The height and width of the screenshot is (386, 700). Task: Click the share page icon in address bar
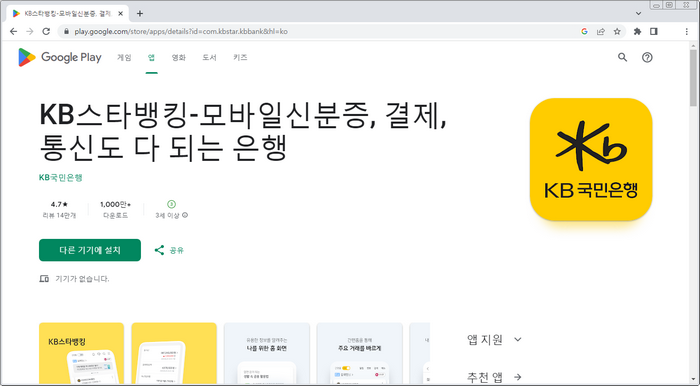click(601, 31)
